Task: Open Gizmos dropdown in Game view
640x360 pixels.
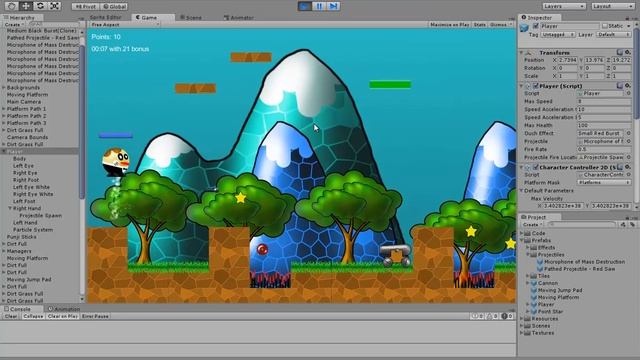Action: coord(500,25)
